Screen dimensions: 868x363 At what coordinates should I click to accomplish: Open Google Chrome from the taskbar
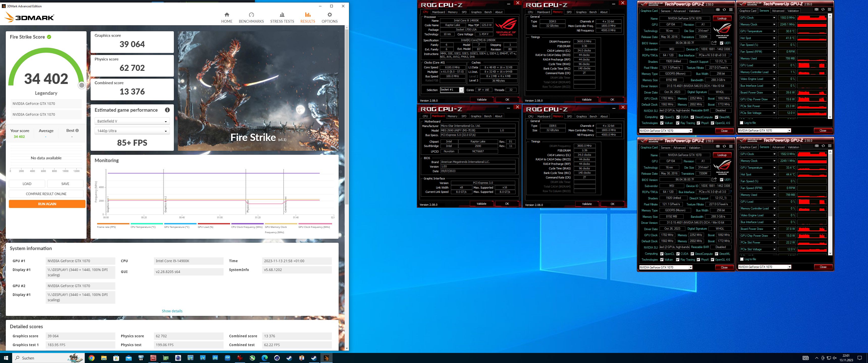click(x=91, y=358)
